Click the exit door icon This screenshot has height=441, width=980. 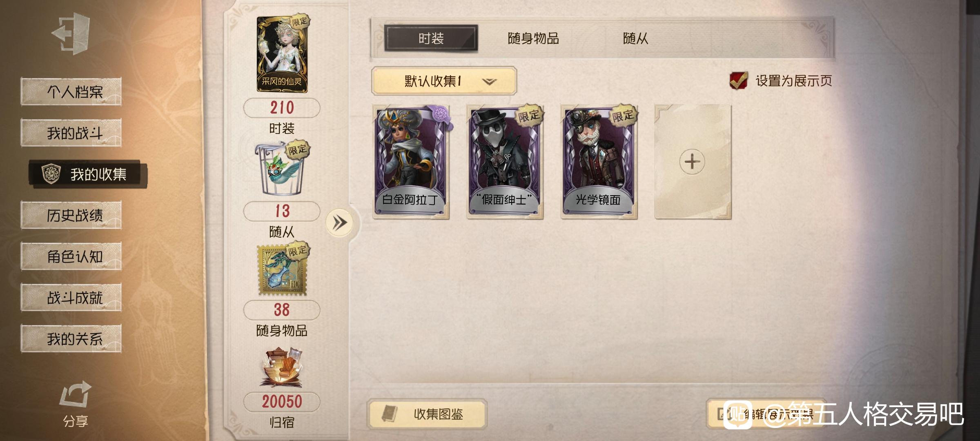(x=71, y=34)
